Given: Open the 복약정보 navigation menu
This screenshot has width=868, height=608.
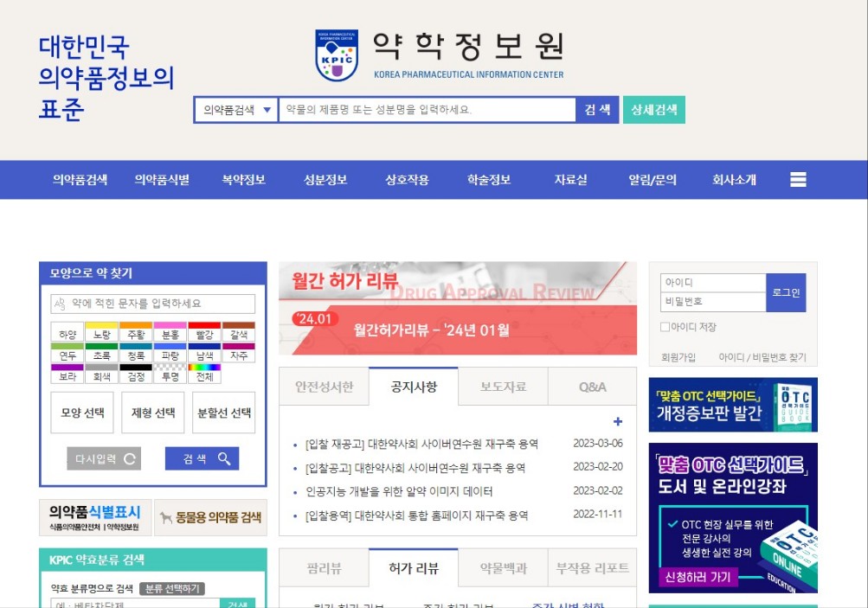Looking at the screenshot, I should [243, 180].
